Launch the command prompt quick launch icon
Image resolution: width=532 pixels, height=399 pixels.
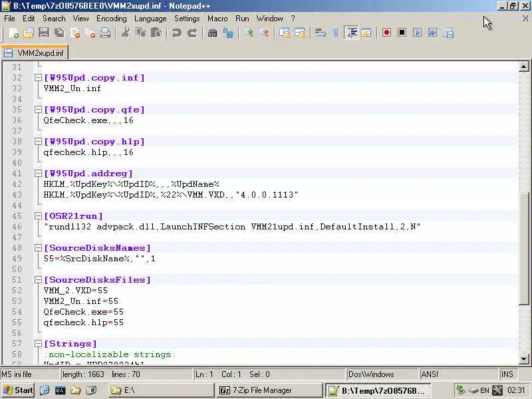tap(60, 390)
